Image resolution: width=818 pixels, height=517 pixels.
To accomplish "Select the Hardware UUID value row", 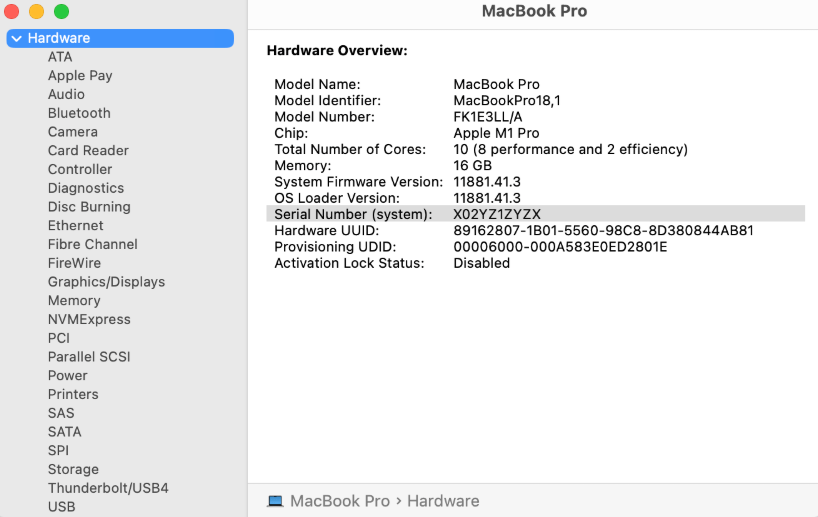I will 603,230.
